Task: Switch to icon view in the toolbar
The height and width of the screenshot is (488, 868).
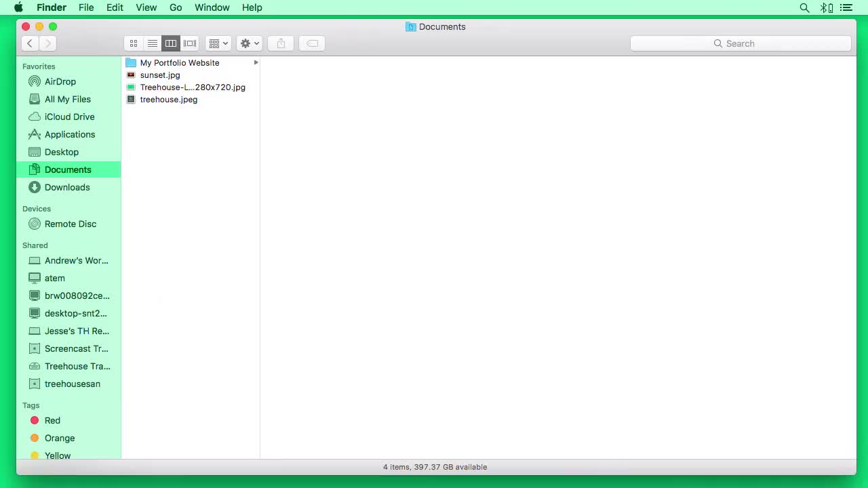Action: [134, 43]
